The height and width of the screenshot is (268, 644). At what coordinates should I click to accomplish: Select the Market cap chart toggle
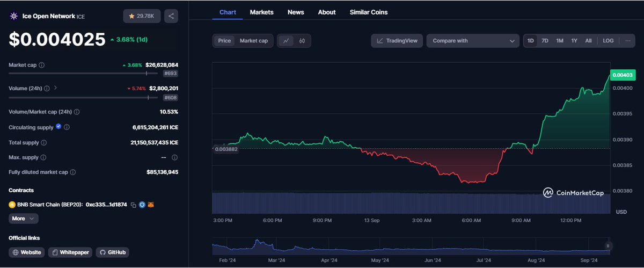[254, 41]
